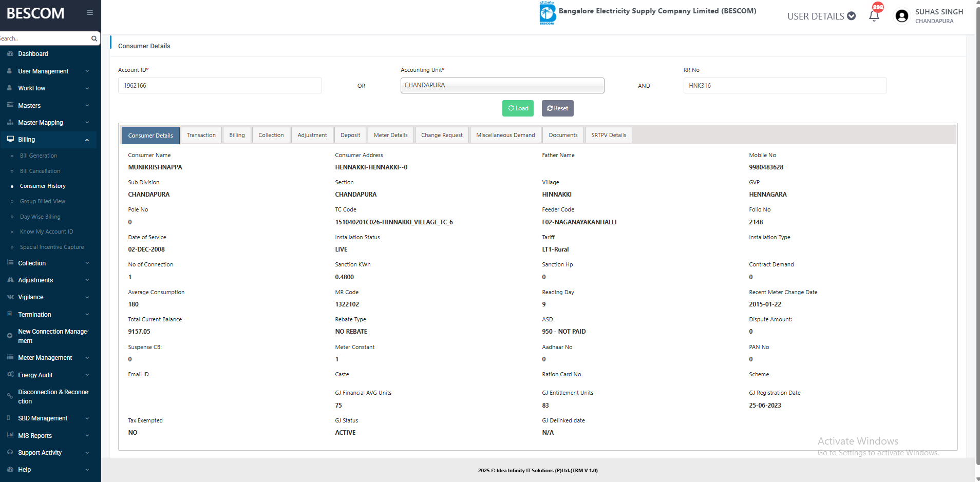Click the Accounting Unit field
The height and width of the screenshot is (482, 980).
pos(502,85)
